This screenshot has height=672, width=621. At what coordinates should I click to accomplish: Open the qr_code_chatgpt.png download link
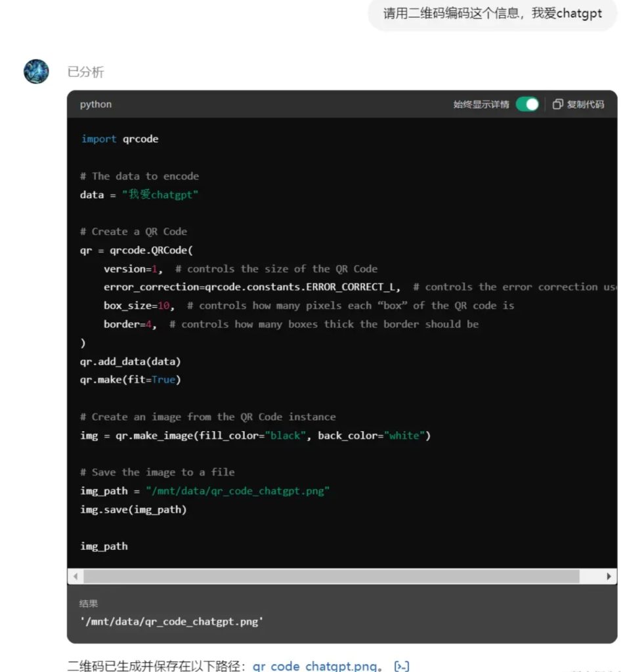point(315,666)
